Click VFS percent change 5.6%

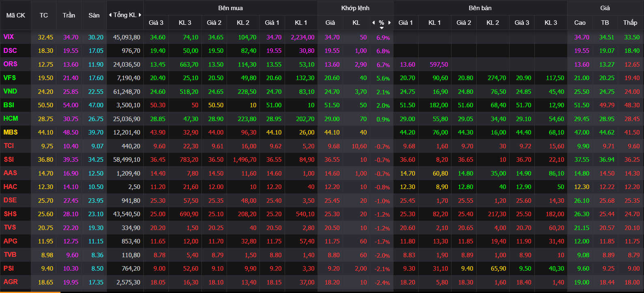coord(383,78)
